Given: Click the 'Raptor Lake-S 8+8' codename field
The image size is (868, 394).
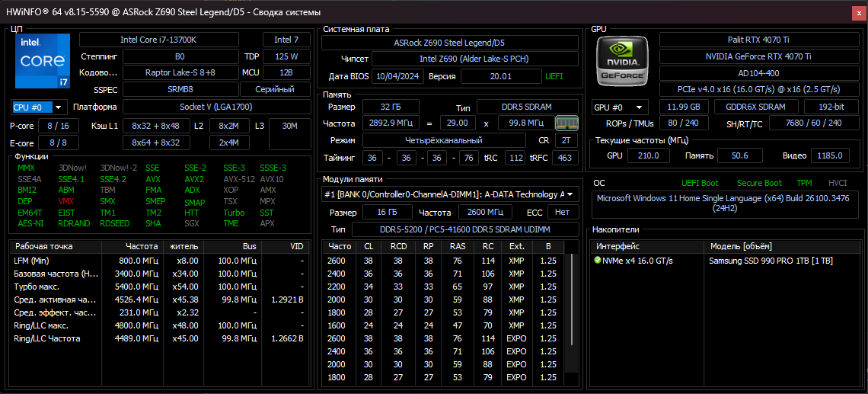Looking at the screenshot, I should point(180,72).
